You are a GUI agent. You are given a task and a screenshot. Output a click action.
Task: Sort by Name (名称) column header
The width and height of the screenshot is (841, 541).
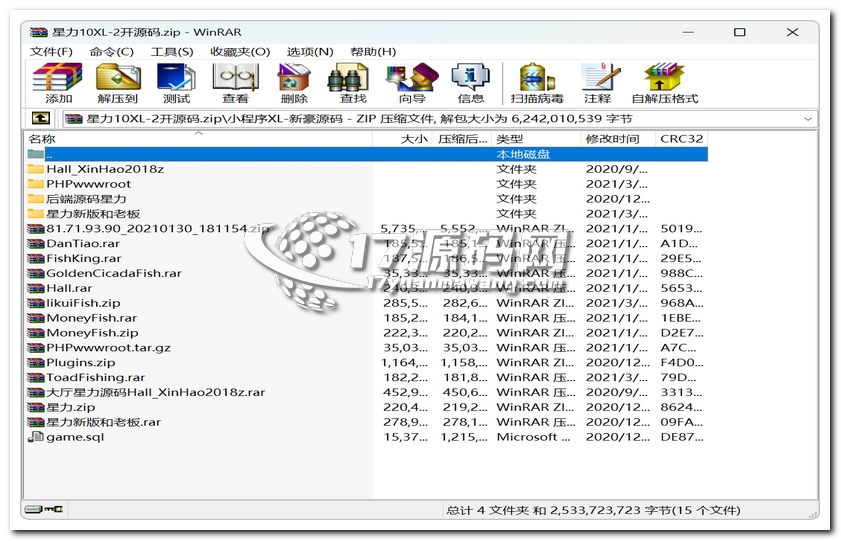pyautogui.click(x=198, y=139)
